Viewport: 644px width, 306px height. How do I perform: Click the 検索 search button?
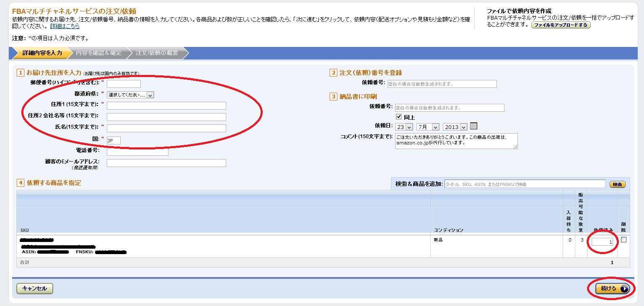pyautogui.click(x=617, y=184)
